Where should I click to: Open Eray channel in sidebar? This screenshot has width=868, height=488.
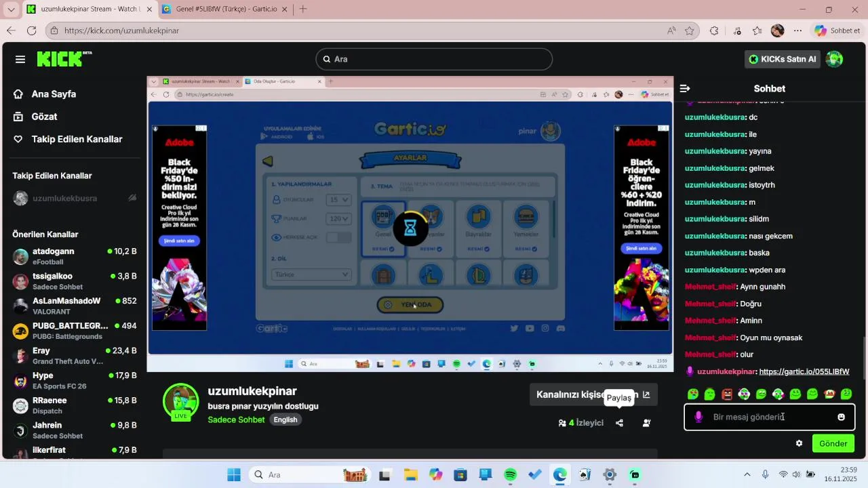[75, 356]
